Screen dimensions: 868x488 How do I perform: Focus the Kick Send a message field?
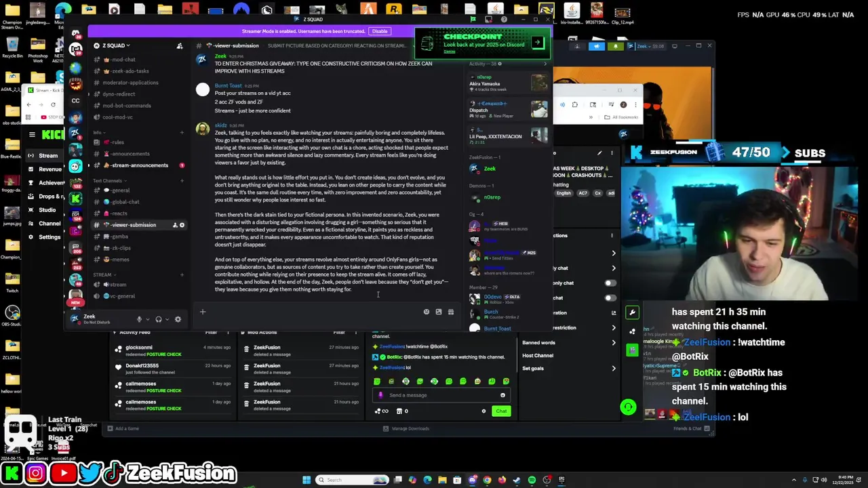pos(441,395)
